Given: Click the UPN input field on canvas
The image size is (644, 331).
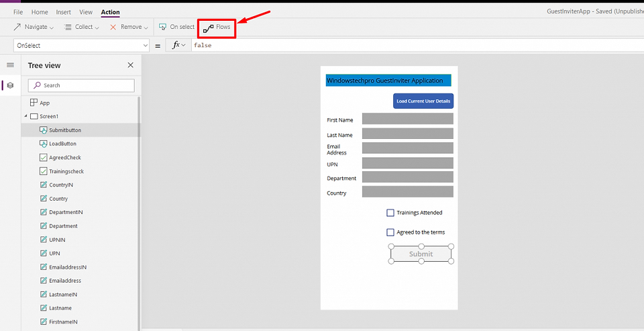Looking at the screenshot, I should 407,163.
